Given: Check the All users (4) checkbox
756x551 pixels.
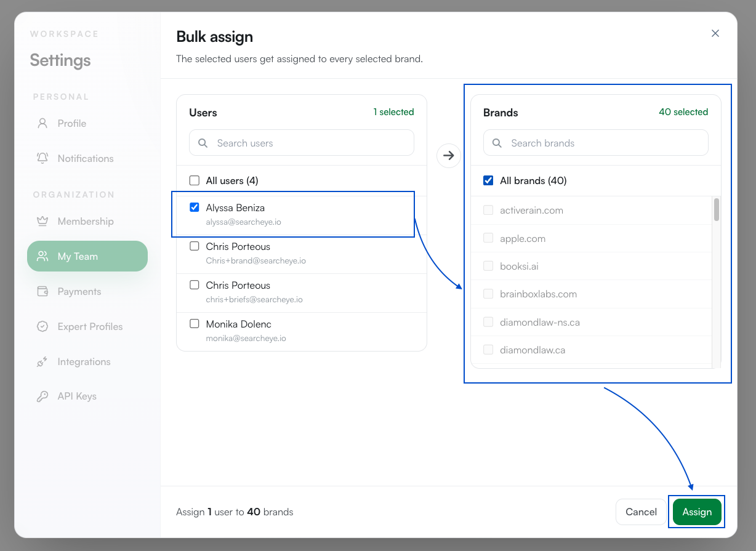Looking at the screenshot, I should click(x=195, y=180).
